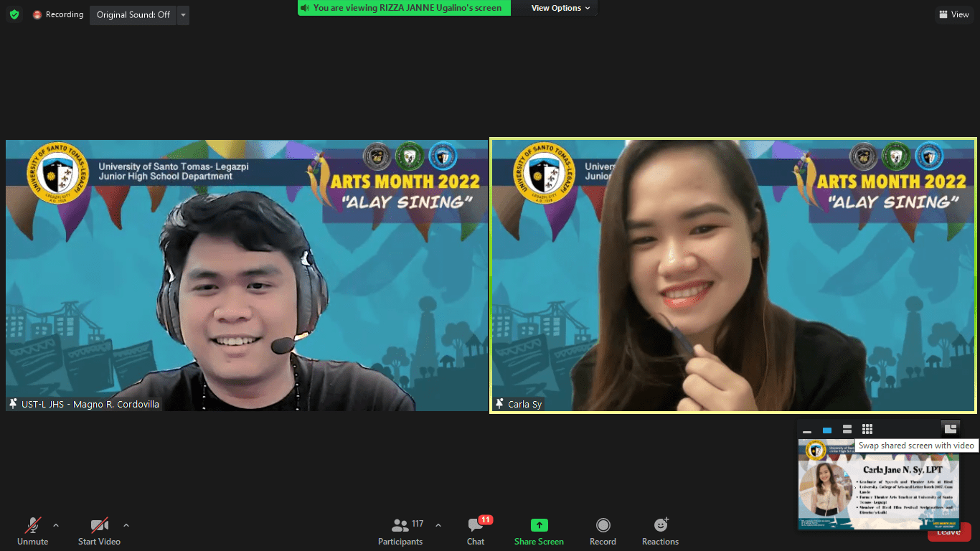Screen dimensions: 980x551
Task: Click the green Share Screen icon
Action: [x=539, y=525]
